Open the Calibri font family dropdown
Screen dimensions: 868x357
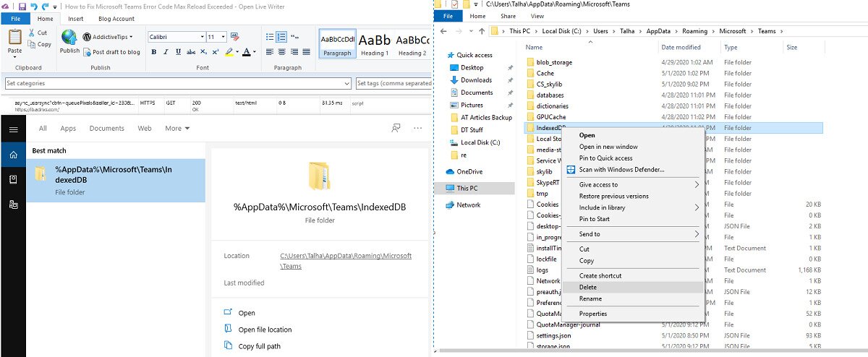point(202,37)
